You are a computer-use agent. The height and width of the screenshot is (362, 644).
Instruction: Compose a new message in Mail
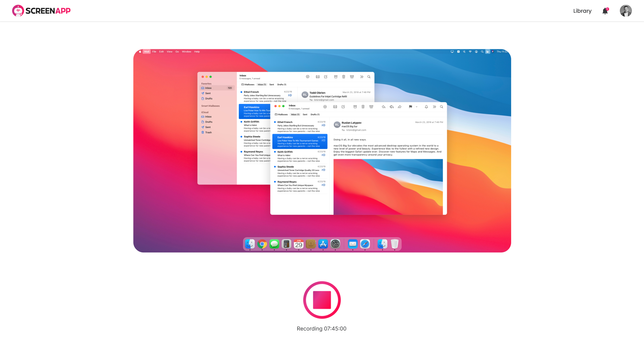343,107
